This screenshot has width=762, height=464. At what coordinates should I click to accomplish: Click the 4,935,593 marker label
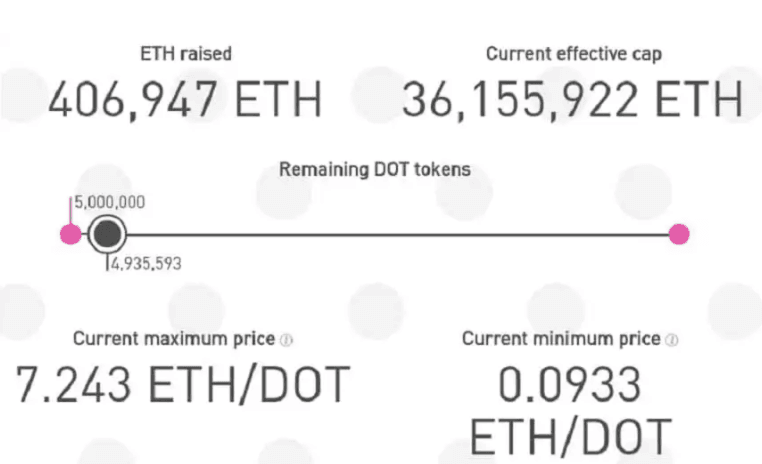[146, 265]
